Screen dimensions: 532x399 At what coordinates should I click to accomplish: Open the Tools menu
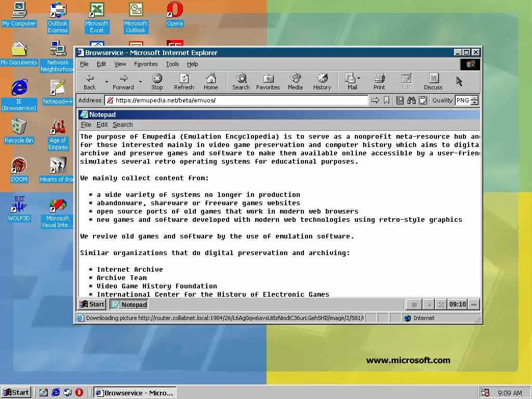coord(172,64)
